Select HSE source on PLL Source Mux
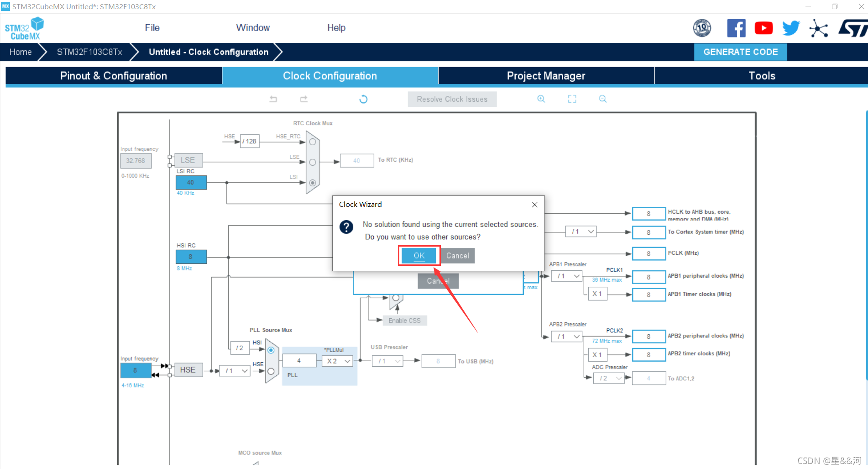Viewport: 868px width, 469px height. click(x=271, y=371)
